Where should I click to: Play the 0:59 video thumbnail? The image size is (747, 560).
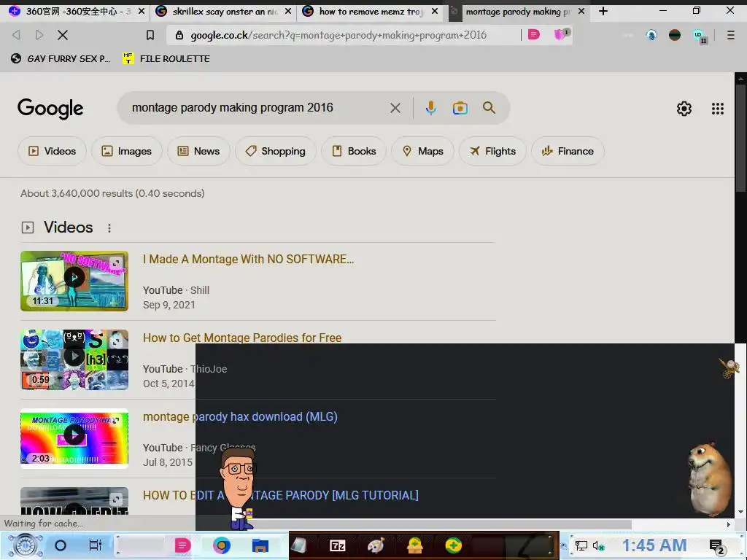point(74,359)
